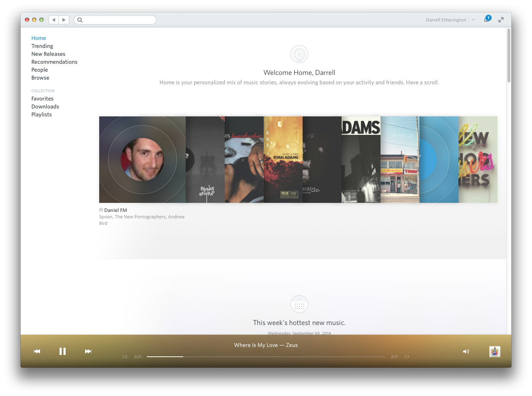Image resolution: width=532 pixels, height=396 pixels.
Task: Click the page vertical scrollbar
Action: pyautogui.click(x=509, y=55)
